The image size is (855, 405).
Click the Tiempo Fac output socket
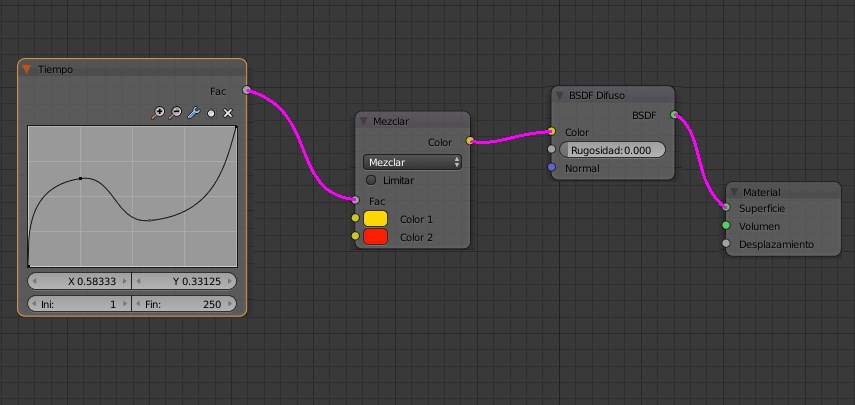[246, 90]
